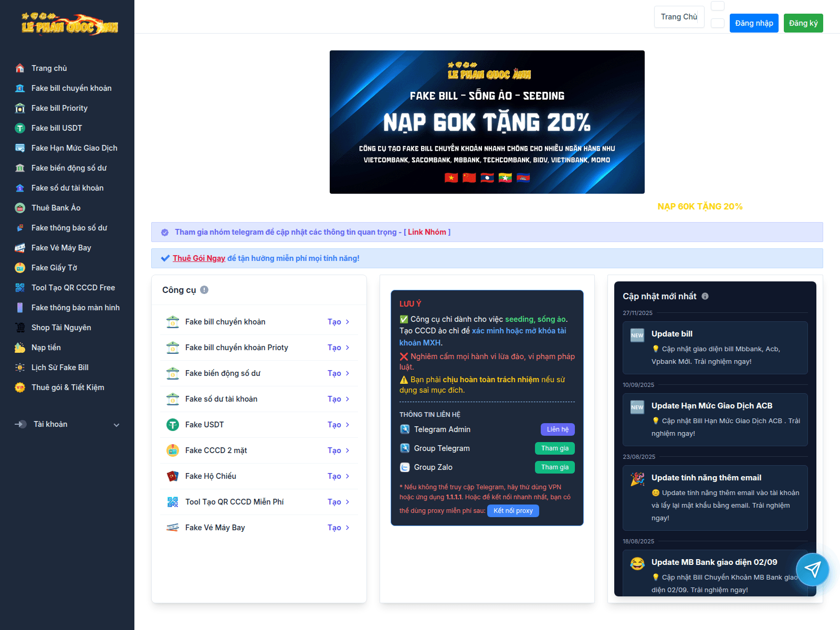Click the Fake thông báo màn hình phone icon
This screenshot has height=630, width=840.
20,308
